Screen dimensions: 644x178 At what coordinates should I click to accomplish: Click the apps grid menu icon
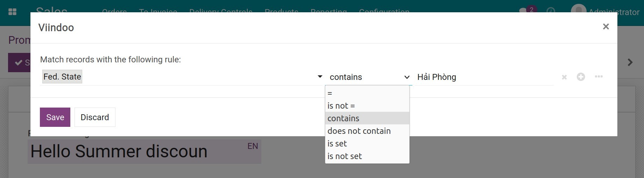(x=12, y=12)
